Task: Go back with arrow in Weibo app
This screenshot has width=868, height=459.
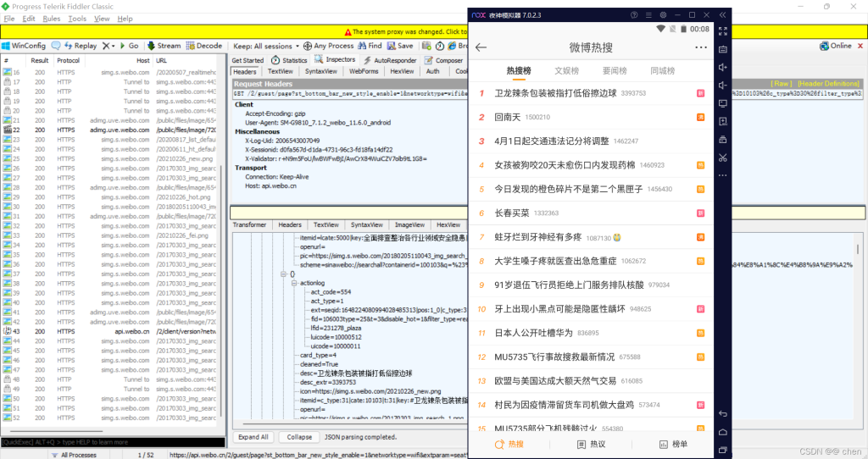Action: point(481,47)
